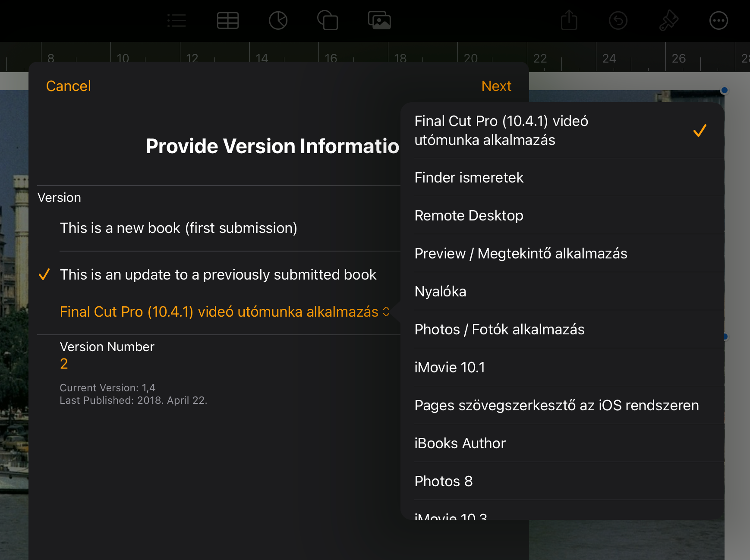750x560 pixels.
Task: Choose 'Photos / Fotók alkalmazás' entry
Action: (562, 329)
